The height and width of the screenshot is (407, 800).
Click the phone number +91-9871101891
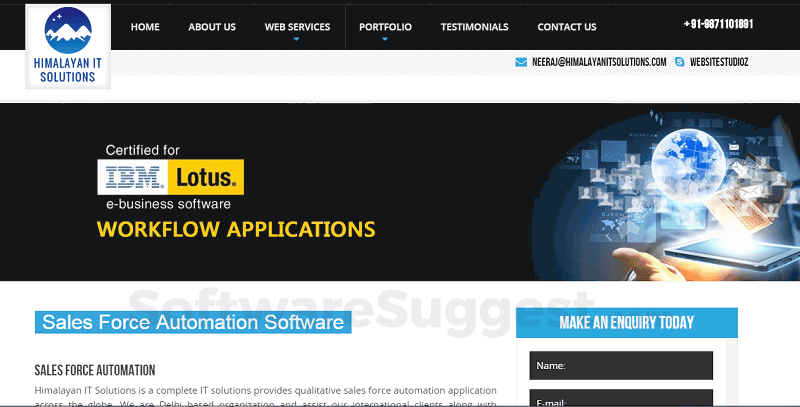point(718,24)
